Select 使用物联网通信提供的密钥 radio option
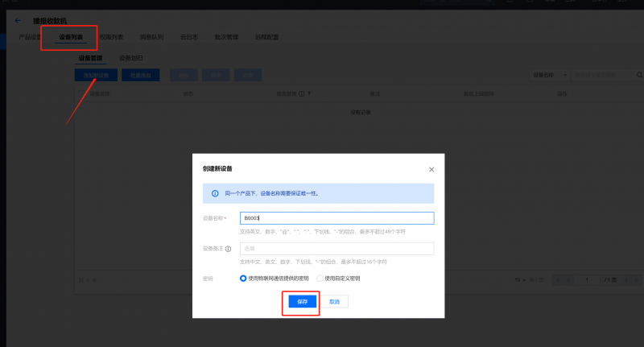This screenshot has width=644, height=347. pyautogui.click(x=244, y=279)
